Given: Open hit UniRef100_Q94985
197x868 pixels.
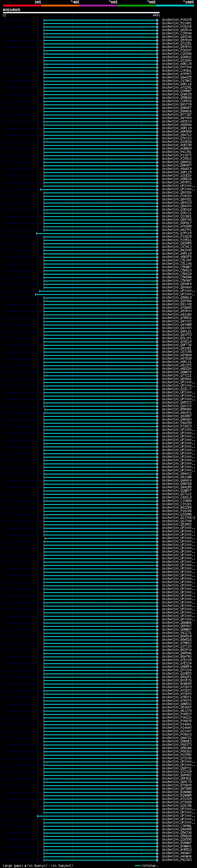Looking at the screenshot, I should point(176,829).
